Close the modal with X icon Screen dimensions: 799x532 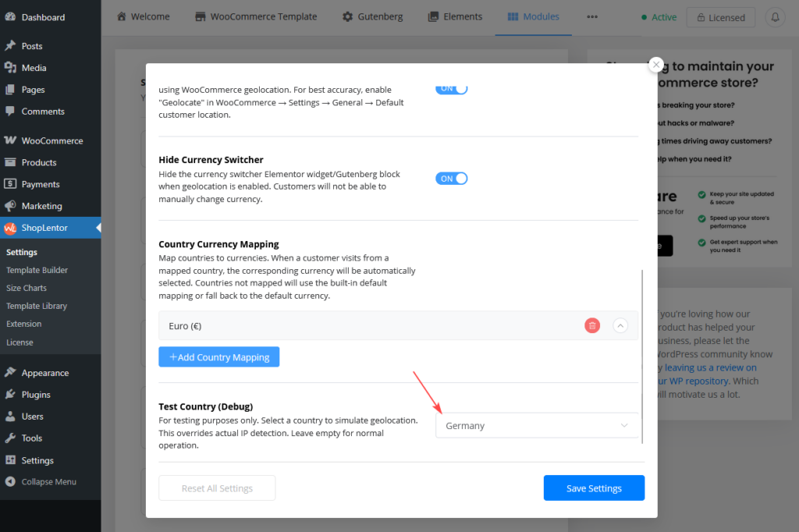[656, 65]
